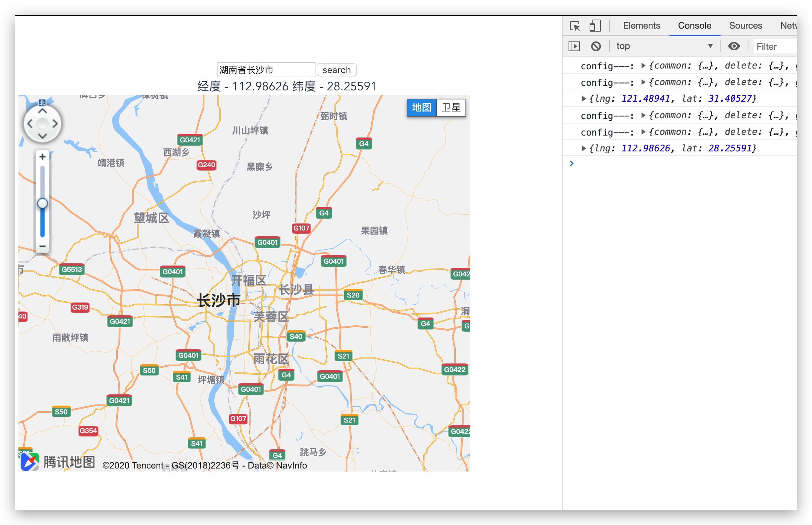Viewport: 812px width, 525px height.
Task: Pan the map right with arrow
Action: pyautogui.click(x=55, y=124)
